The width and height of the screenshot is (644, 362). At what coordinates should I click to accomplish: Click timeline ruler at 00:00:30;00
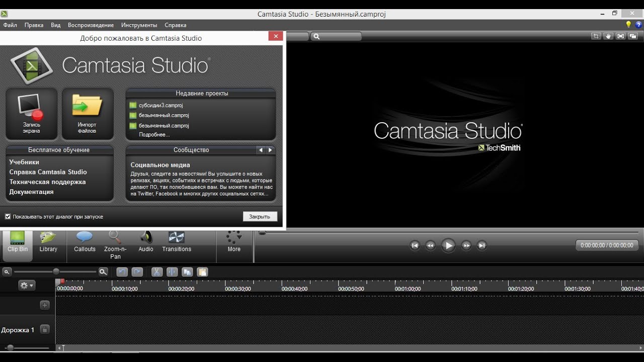(x=238, y=289)
